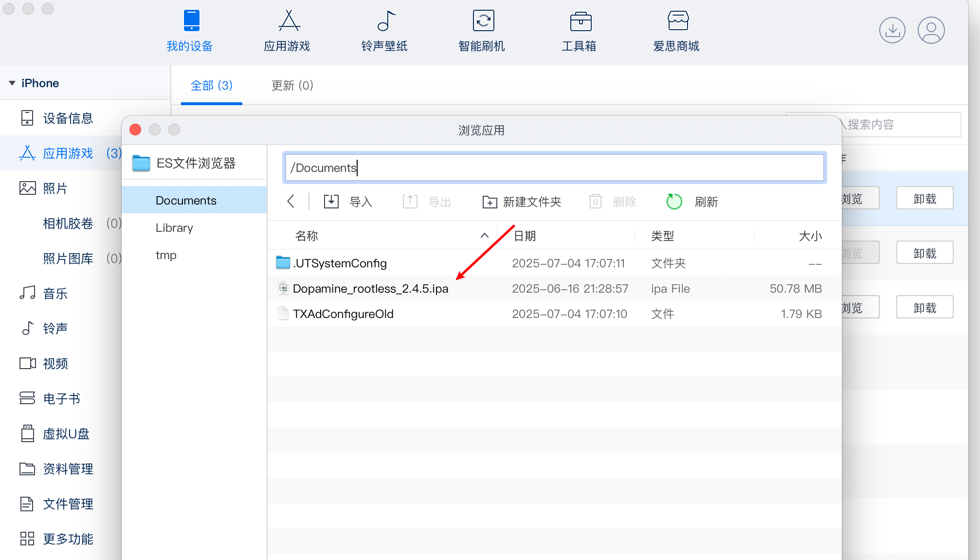Select the .UTSystemConfig folder row
The height and width of the screenshot is (560, 980).
point(554,263)
